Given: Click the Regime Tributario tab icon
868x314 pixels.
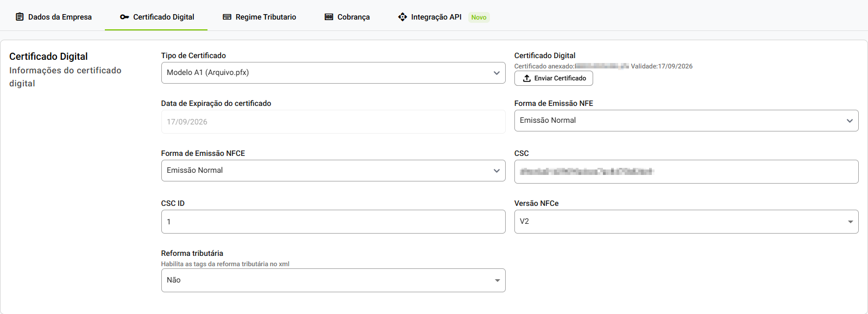Looking at the screenshot, I should click(227, 17).
